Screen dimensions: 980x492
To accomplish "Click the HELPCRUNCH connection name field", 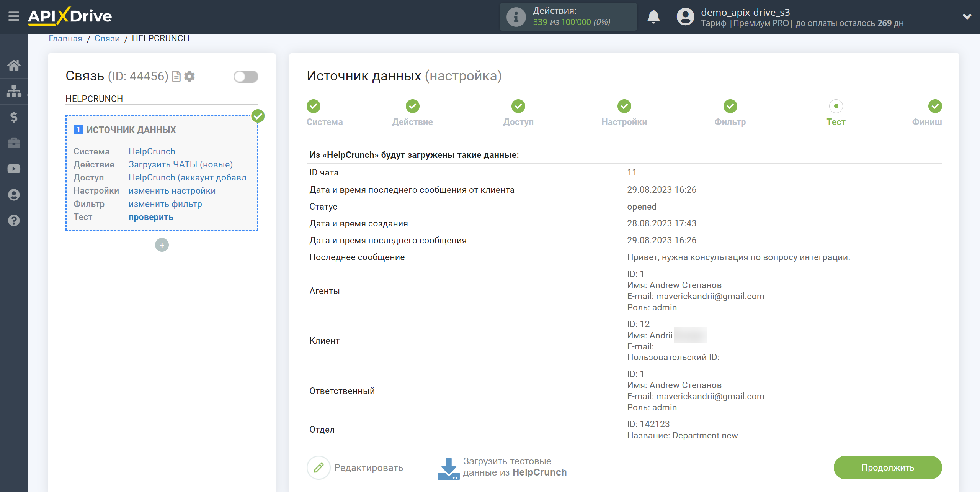I will point(162,99).
